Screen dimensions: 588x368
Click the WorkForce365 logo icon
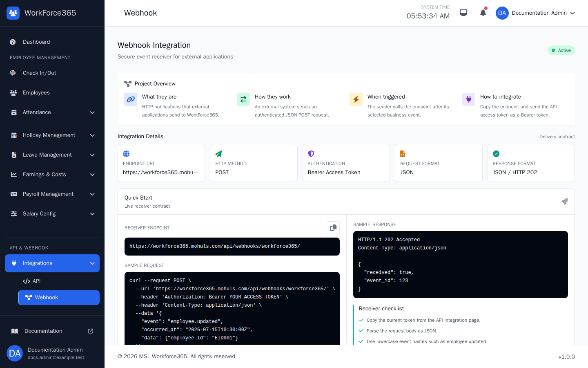tap(13, 13)
